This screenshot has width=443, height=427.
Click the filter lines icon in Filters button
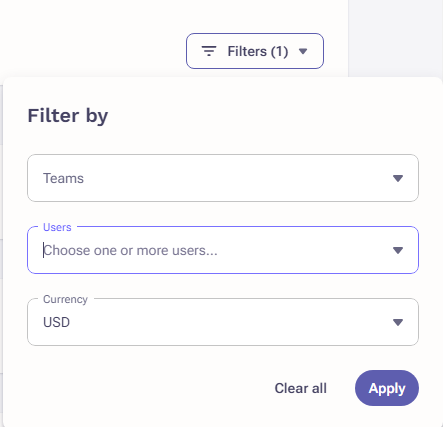click(x=209, y=51)
